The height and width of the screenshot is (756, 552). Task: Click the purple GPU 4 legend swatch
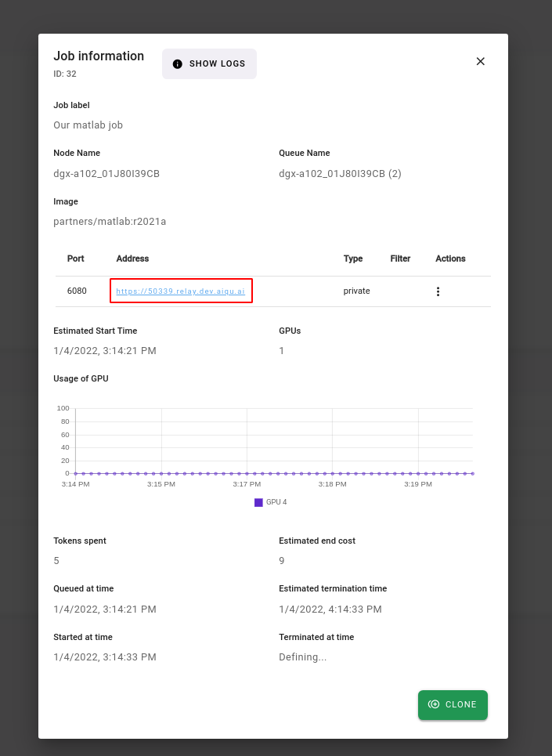[x=258, y=502]
